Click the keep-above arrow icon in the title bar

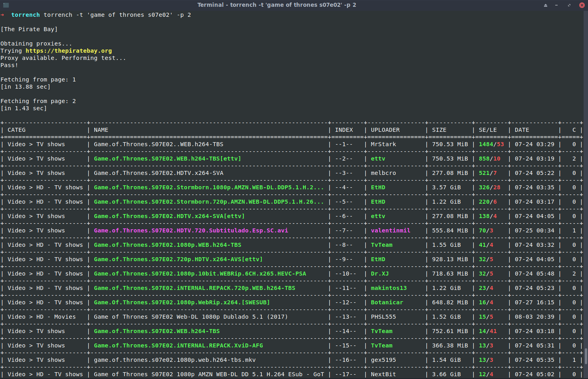pyautogui.click(x=546, y=5)
